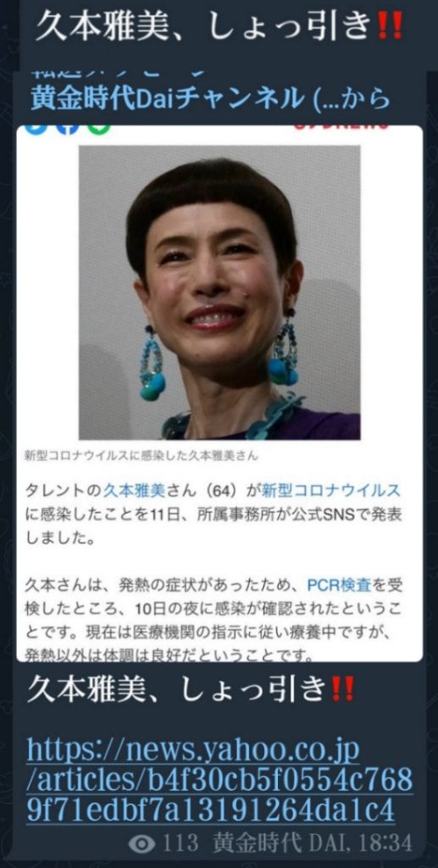
Task: Click the green LINE share icon
Action: [x=98, y=129]
